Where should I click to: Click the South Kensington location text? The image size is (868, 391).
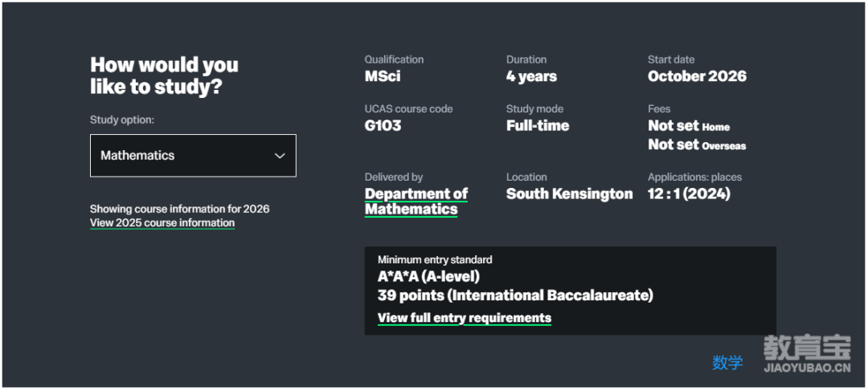pyautogui.click(x=570, y=194)
